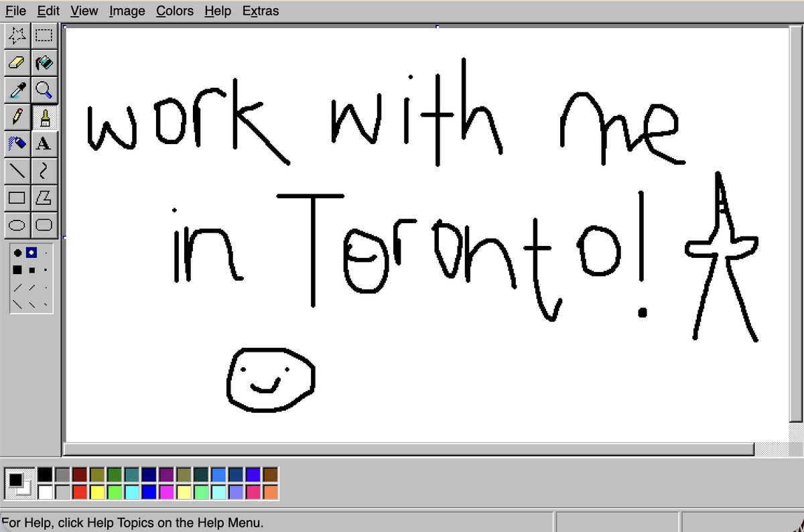Choose the Ellipse tool
Image resolution: width=804 pixels, height=532 pixels.
pos(17,224)
